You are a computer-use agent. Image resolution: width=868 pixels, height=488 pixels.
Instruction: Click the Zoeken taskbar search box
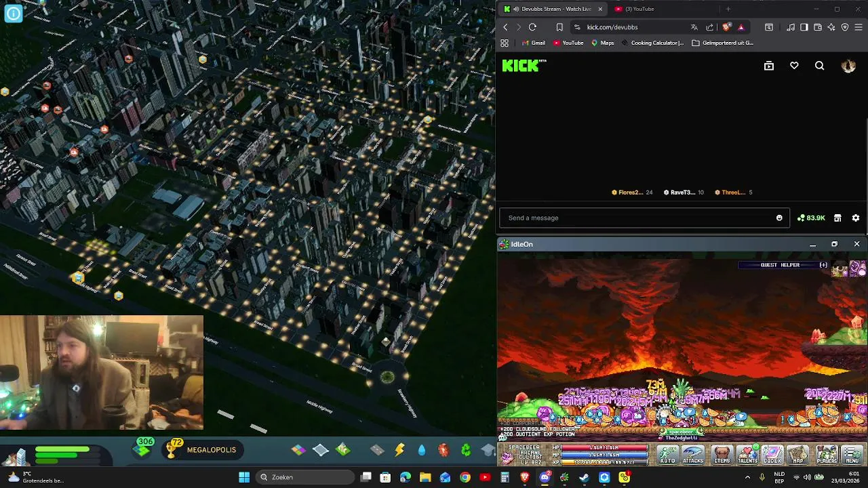tap(305, 477)
